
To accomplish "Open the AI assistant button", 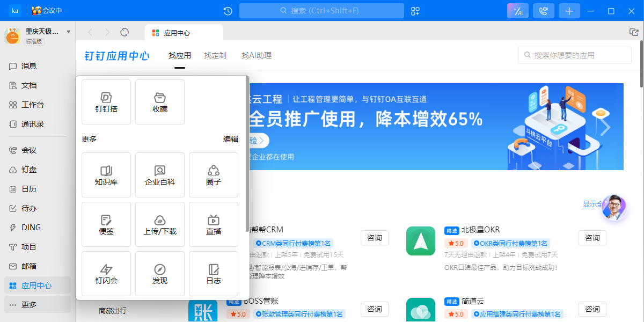I will point(518,11).
